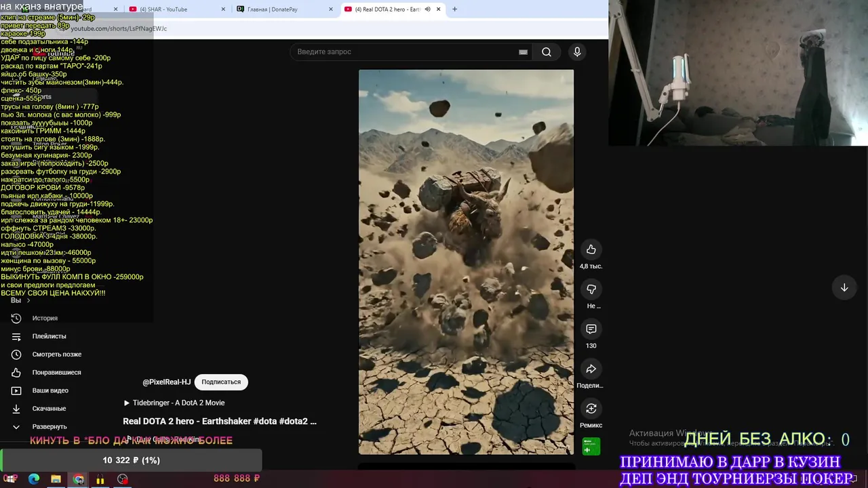The height and width of the screenshot is (488, 868).
Task: Click the Liked videos thumbs-up icon
Action: (16, 372)
